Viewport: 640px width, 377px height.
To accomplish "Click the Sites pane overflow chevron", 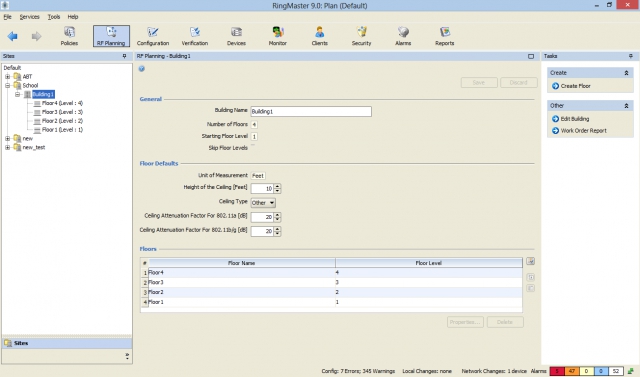I will tap(127, 356).
